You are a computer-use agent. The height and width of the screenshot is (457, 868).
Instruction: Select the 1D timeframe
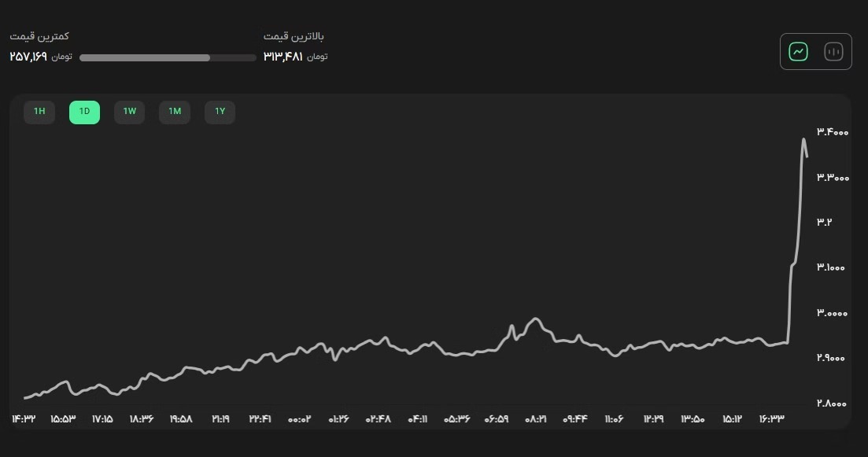coord(84,112)
